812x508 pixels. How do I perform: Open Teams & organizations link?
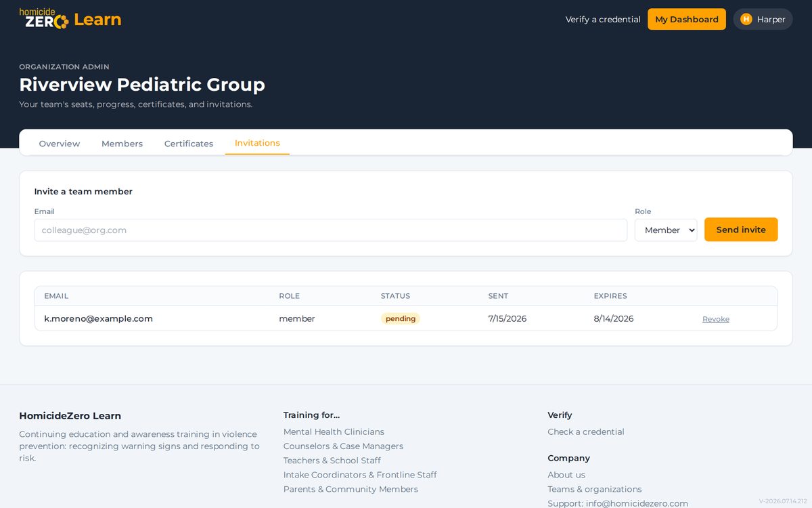click(x=595, y=489)
